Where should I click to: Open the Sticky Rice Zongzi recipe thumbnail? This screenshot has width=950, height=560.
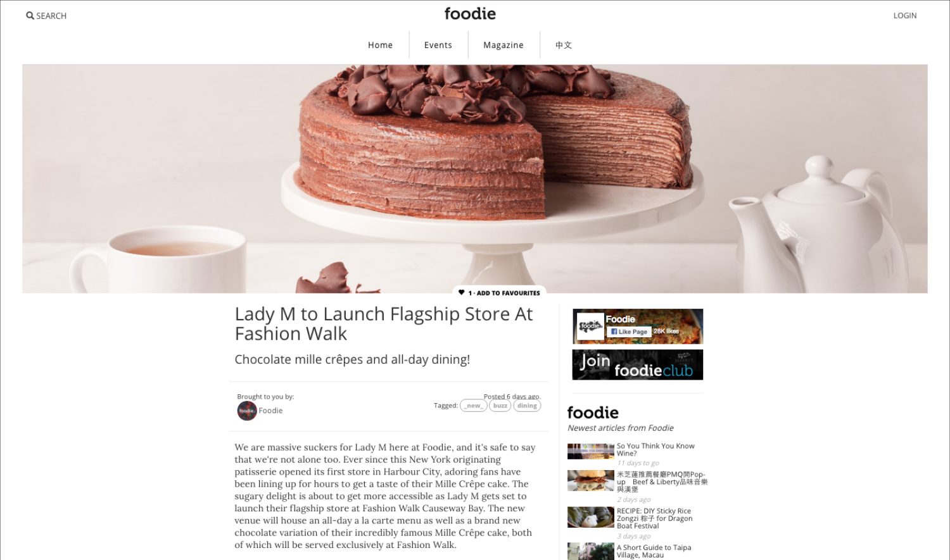click(591, 518)
